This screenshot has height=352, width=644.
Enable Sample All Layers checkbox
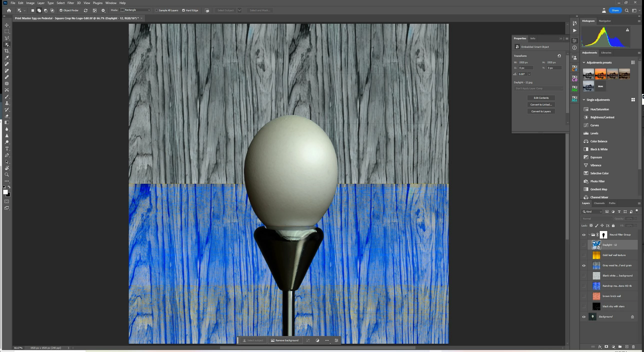coord(157,10)
